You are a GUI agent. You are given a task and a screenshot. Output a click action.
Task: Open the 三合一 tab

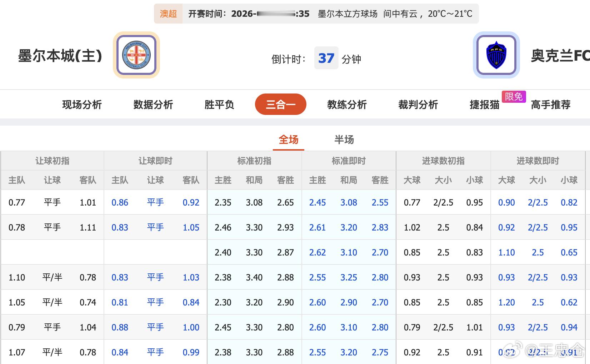click(280, 104)
